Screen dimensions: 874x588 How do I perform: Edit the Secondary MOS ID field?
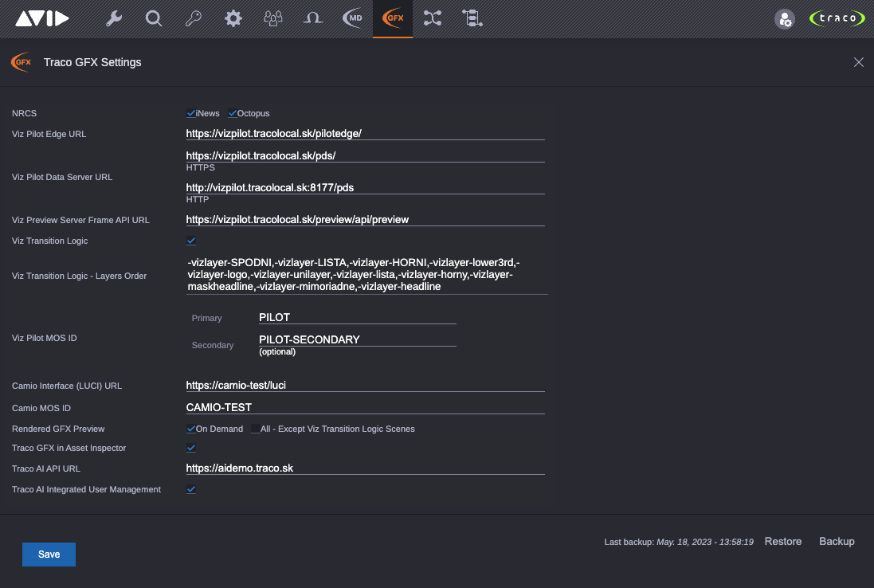(x=357, y=340)
